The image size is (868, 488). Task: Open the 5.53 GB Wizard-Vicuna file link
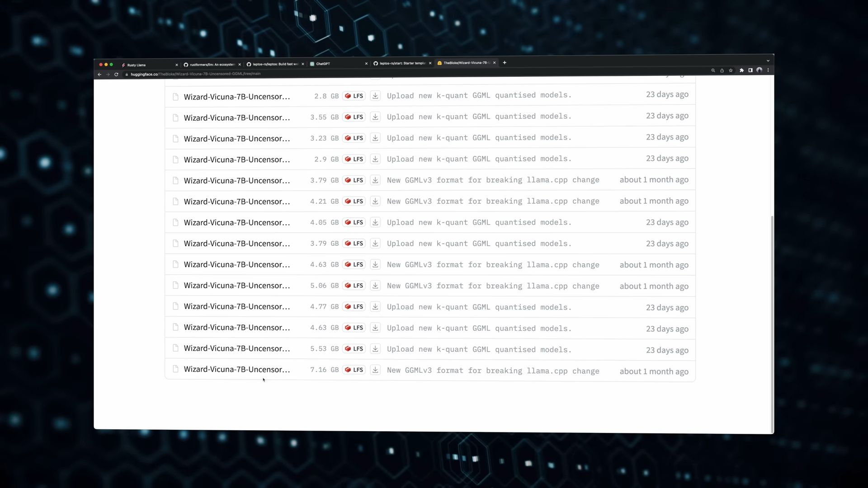click(x=236, y=348)
